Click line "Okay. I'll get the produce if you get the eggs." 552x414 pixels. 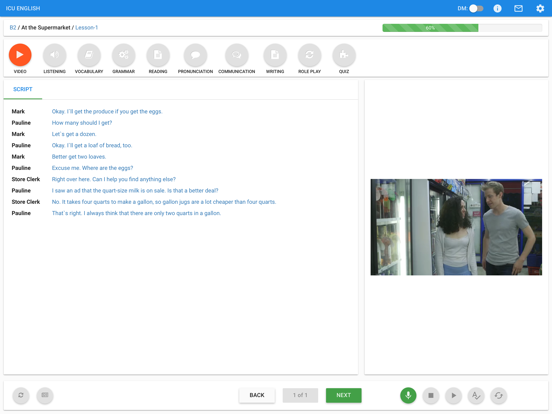[x=107, y=112]
